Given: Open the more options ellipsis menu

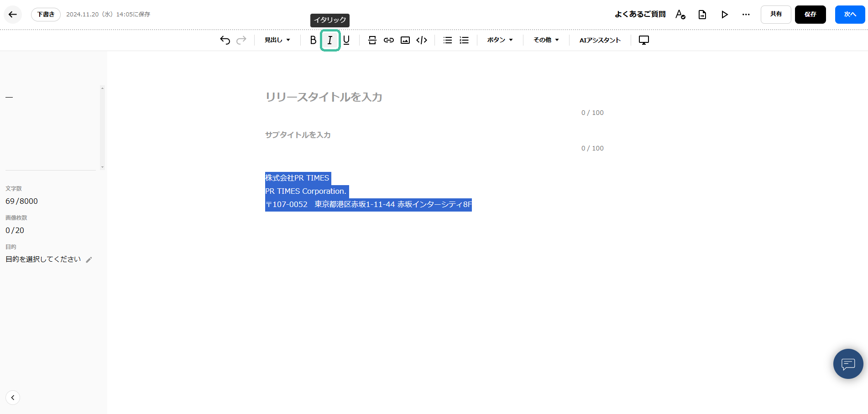Looking at the screenshot, I should [746, 15].
